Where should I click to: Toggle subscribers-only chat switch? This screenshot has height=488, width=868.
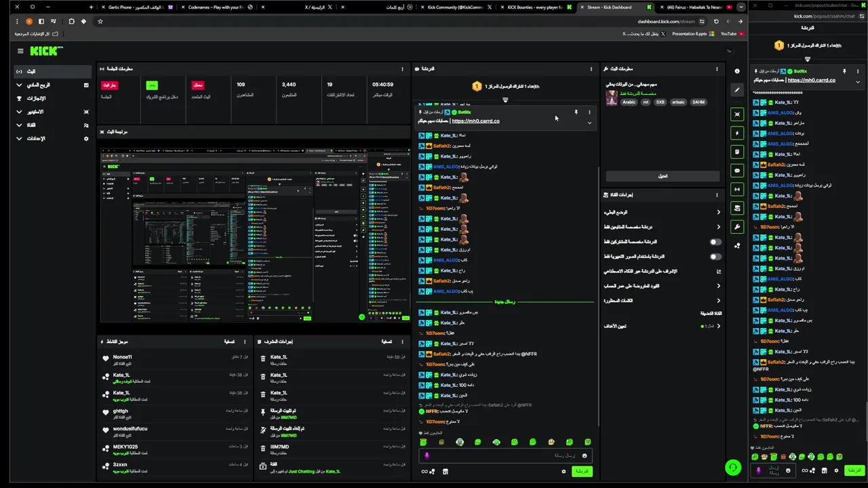click(x=715, y=242)
